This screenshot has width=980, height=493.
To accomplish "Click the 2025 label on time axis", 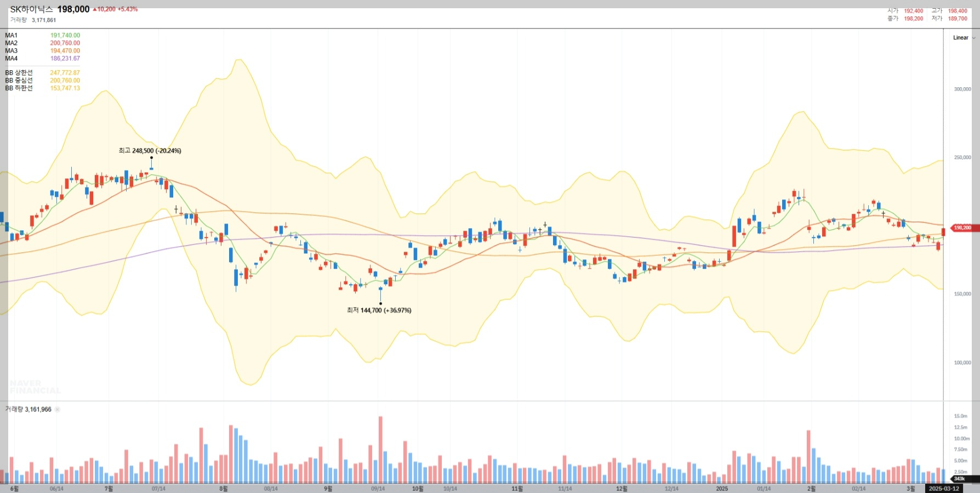I will click(x=722, y=489).
